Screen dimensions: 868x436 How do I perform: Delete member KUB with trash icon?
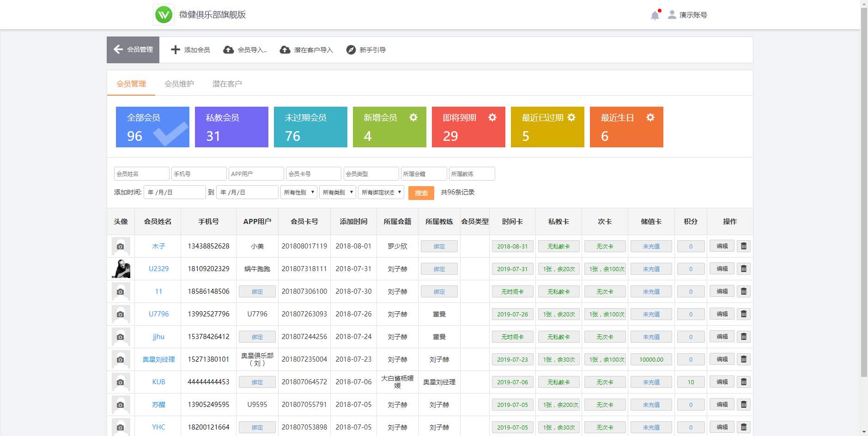point(744,382)
